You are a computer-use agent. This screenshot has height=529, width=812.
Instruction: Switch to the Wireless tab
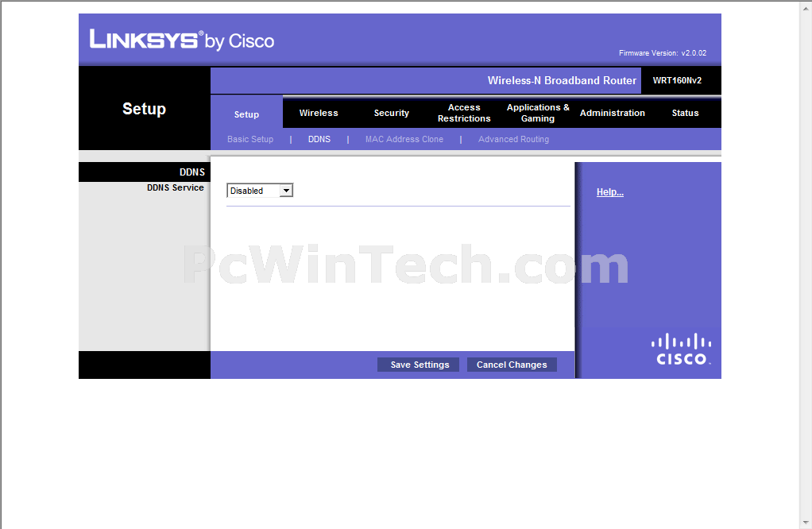coord(319,113)
